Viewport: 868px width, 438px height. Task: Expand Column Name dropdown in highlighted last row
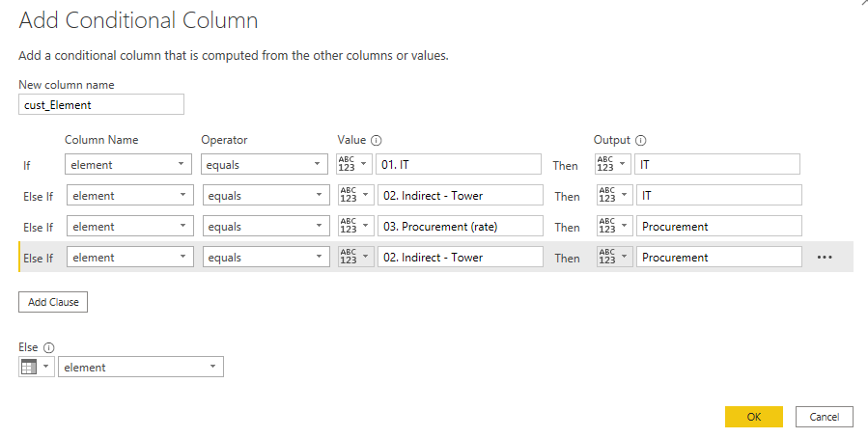[130, 258]
